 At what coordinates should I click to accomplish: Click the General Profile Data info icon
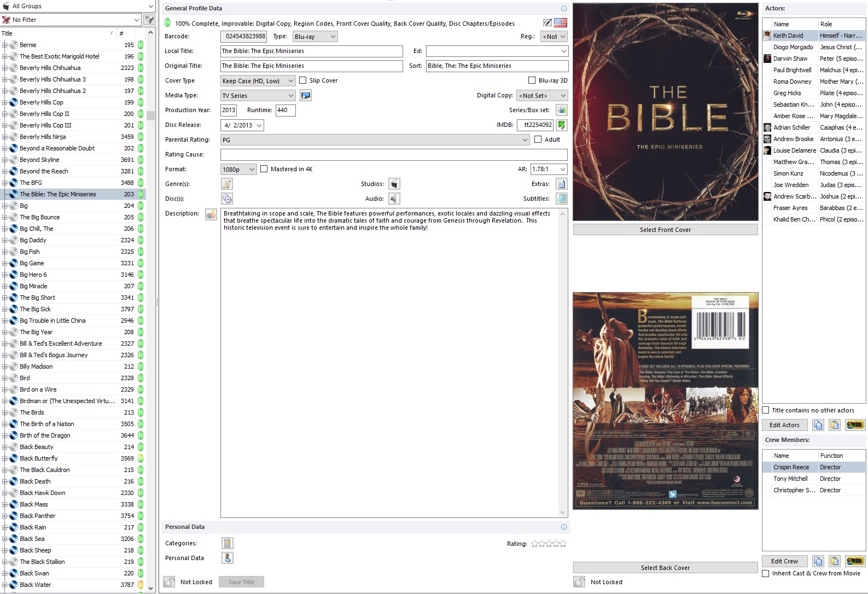click(x=564, y=8)
